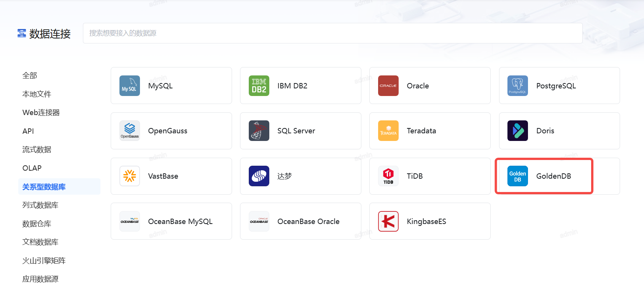
Task: Select the 关系型数据库 category
Action: pyautogui.click(x=59, y=187)
